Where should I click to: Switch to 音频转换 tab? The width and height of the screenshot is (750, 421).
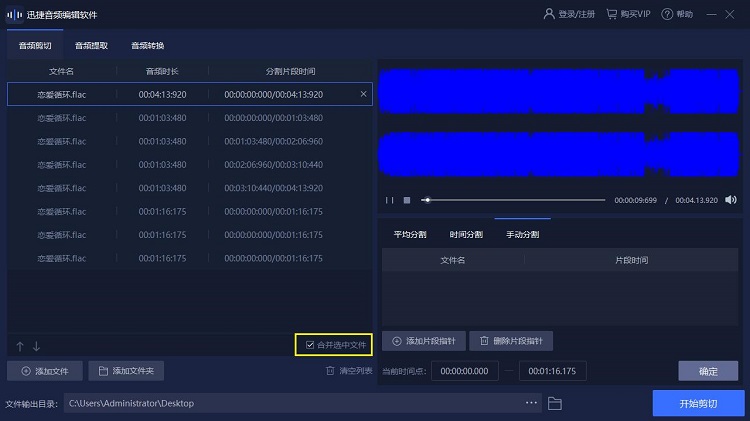tap(147, 45)
